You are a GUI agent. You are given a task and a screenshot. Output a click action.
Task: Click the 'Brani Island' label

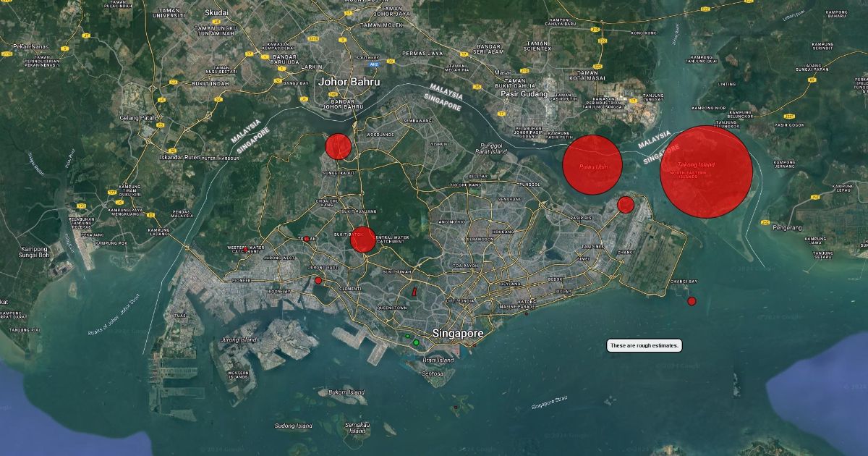438,360
